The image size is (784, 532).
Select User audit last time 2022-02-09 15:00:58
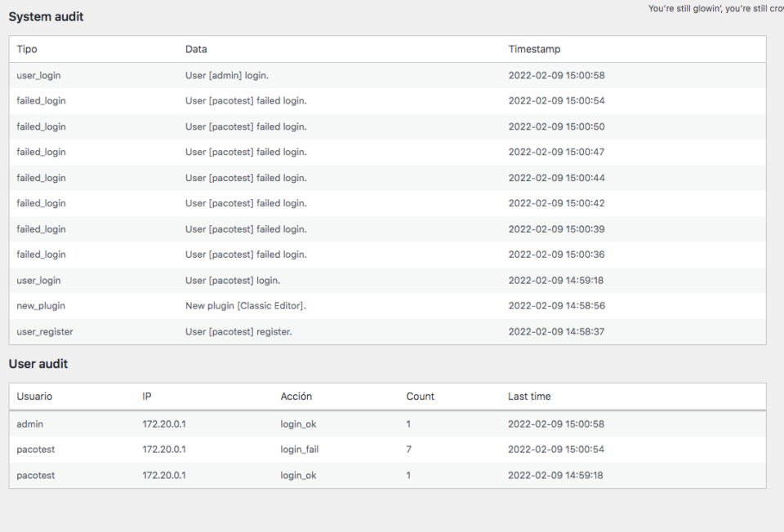[x=556, y=424]
